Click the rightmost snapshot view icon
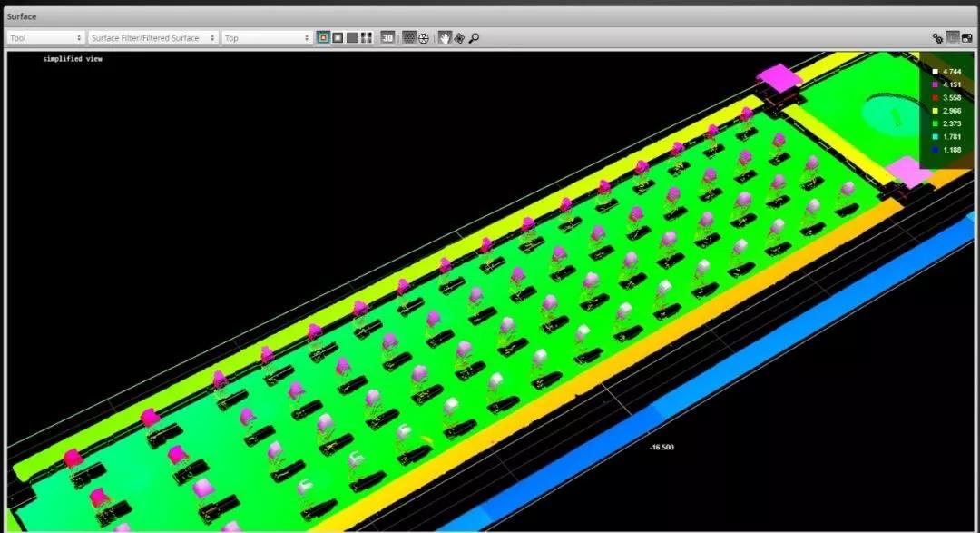 [x=966, y=38]
